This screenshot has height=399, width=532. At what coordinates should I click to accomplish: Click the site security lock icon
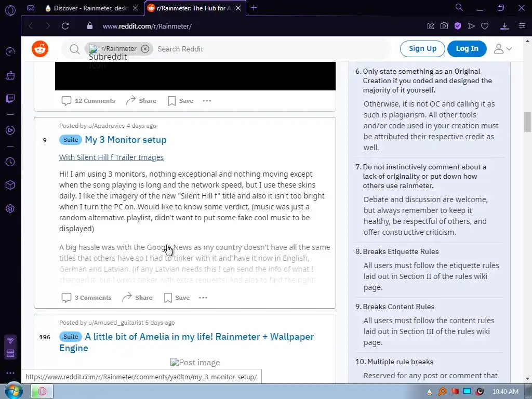pos(90,26)
